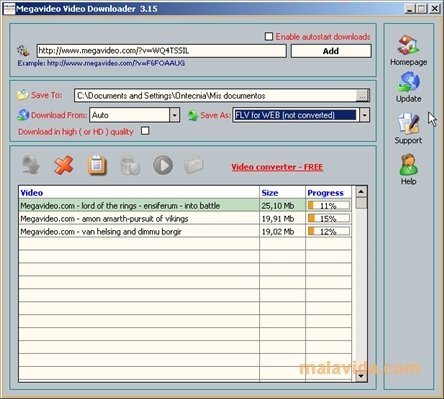Click the Save As green icon
Screen dimensions: 444x399
coord(193,115)
